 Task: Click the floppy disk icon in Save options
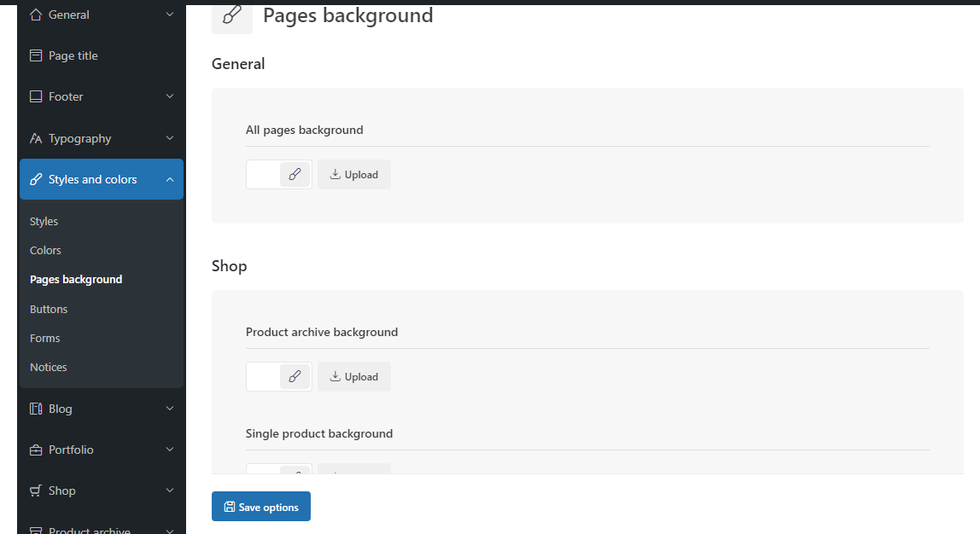click(230, 507)
